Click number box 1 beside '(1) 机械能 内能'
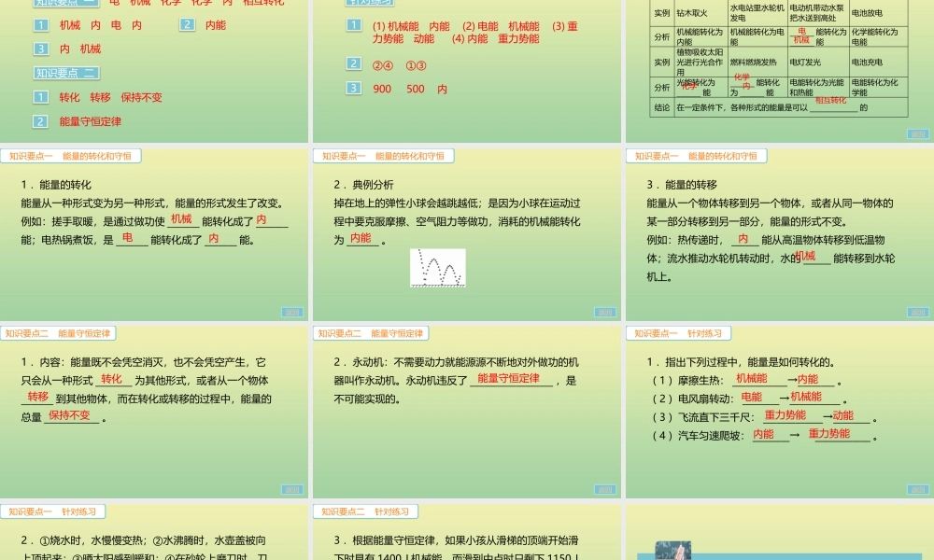The height and width of the screenshot is (560, 934). (354, 25)
